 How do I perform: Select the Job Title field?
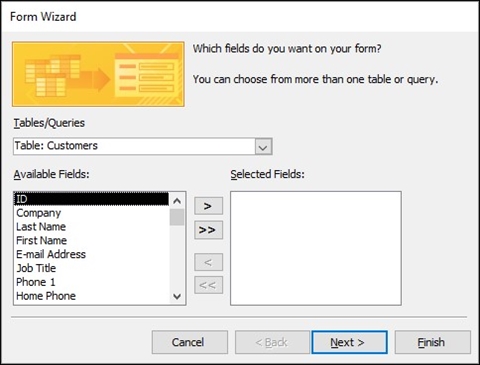click(x=91, y=268)
